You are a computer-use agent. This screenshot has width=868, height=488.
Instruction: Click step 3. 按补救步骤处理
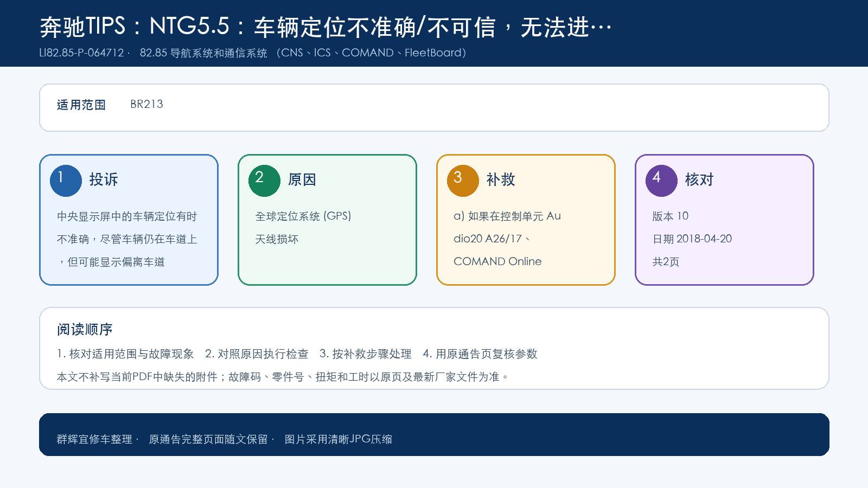click(x=366, y=354)
